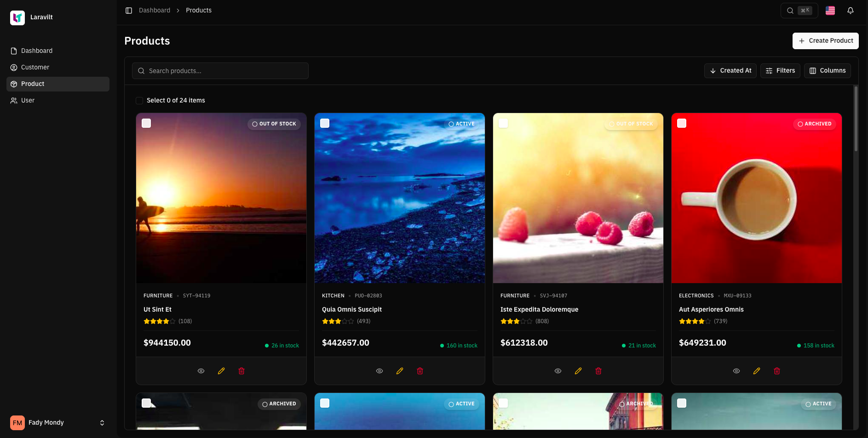
Task: Toggle the sidebar panel icon
Action: click(129, 11)
